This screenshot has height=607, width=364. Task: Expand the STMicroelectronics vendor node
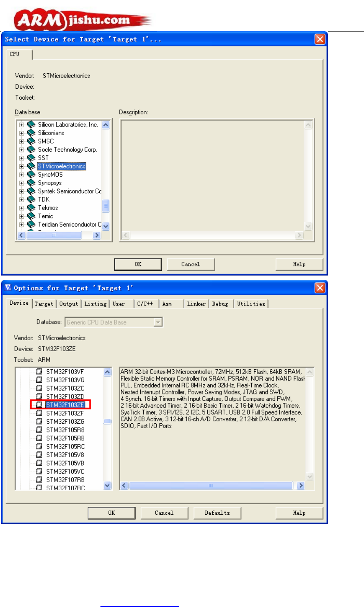click(22, 166)
